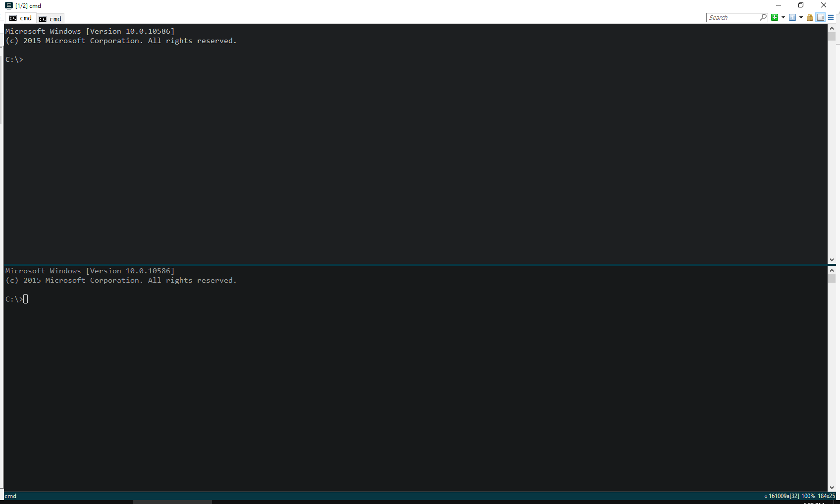
Task: Click the C:\> prompt in lower pane
Action: coord(14,299)
